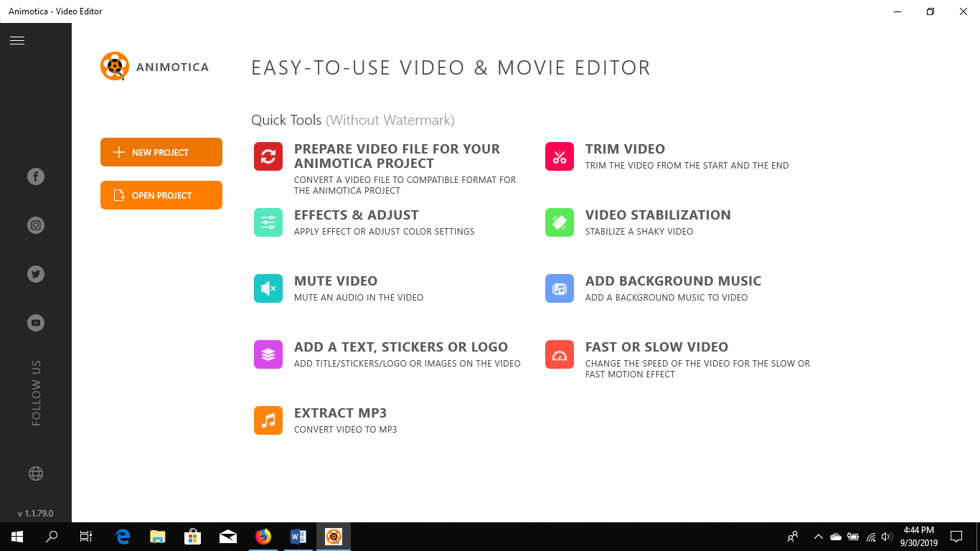Open the Windows Start menu
Viewport: 980px width, 551px height.
[17, 537]
